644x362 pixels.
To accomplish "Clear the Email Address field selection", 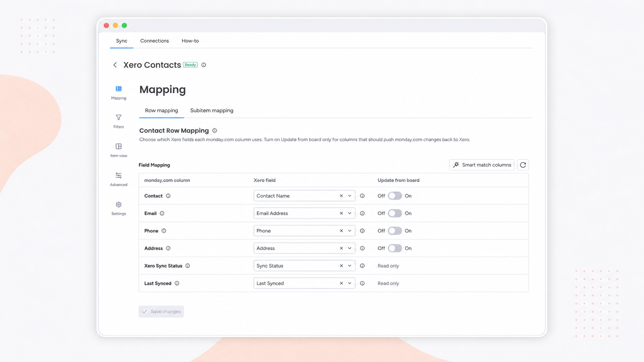I will (341, 214).
